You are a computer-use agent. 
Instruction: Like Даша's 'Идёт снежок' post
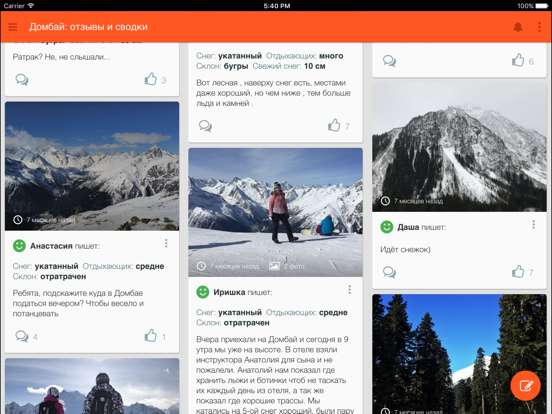[518, 271]
